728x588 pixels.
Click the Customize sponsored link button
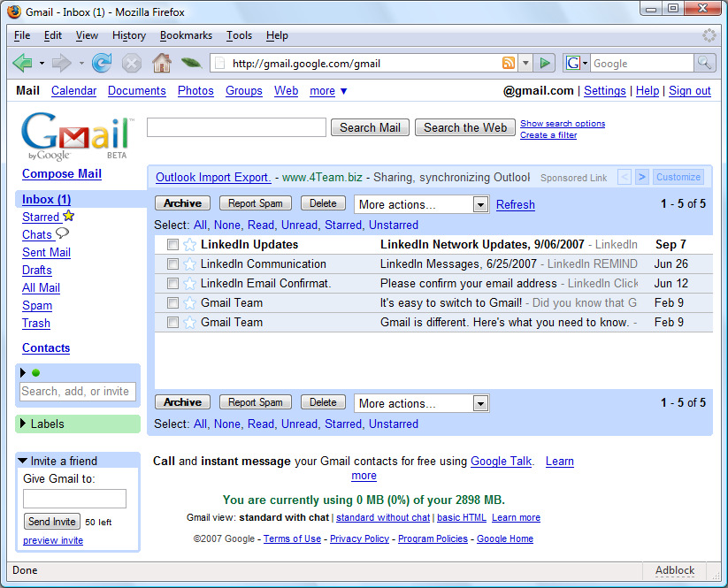pos(678,177)
